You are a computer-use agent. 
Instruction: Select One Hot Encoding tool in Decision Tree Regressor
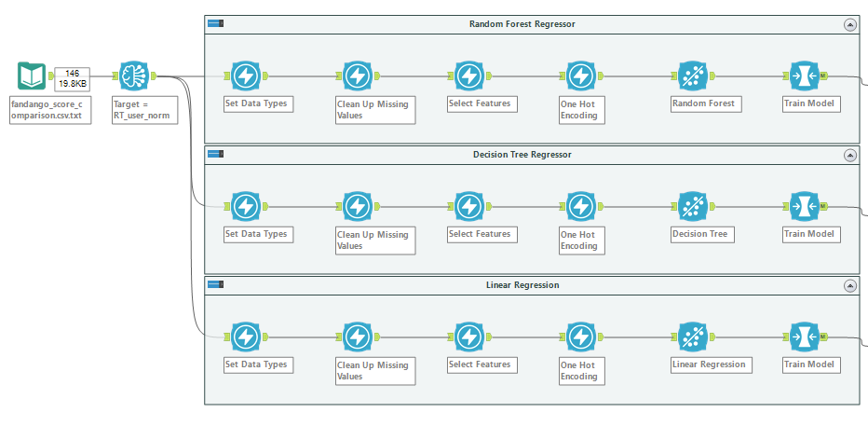[581, 207]
